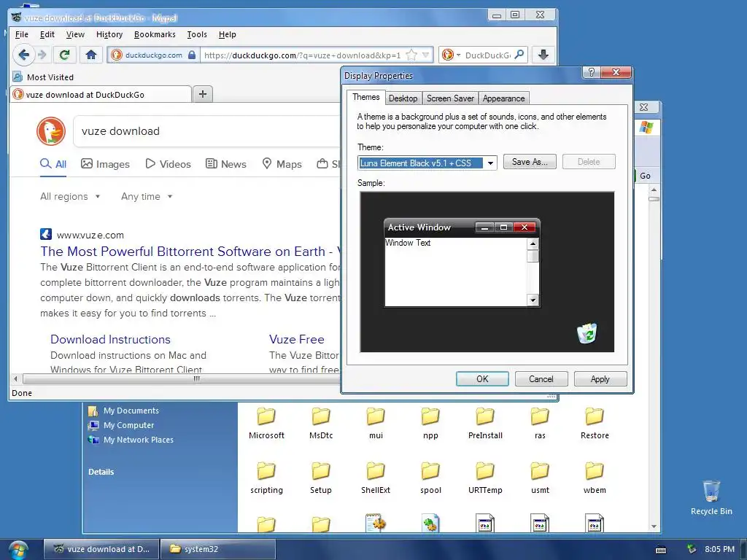This screenshot has height=560, width=747.
Task: Open My Network Places in sidebar
Action: 131,440
